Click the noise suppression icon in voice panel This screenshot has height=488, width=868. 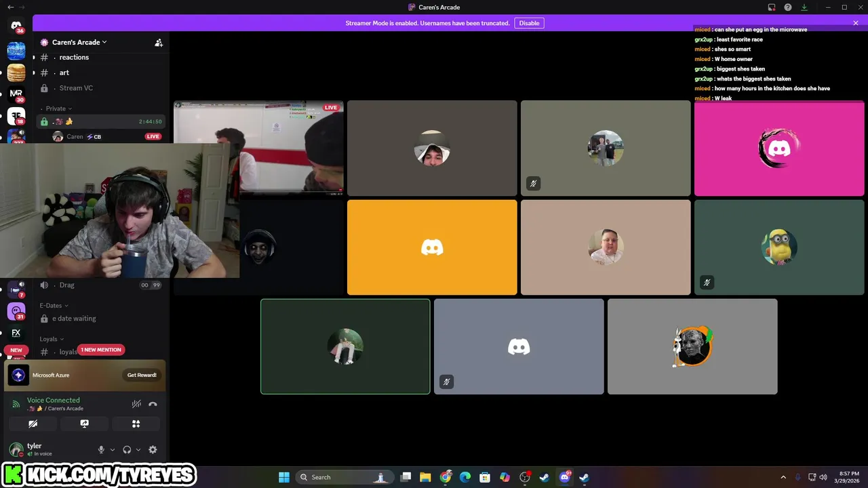[136, 404]
